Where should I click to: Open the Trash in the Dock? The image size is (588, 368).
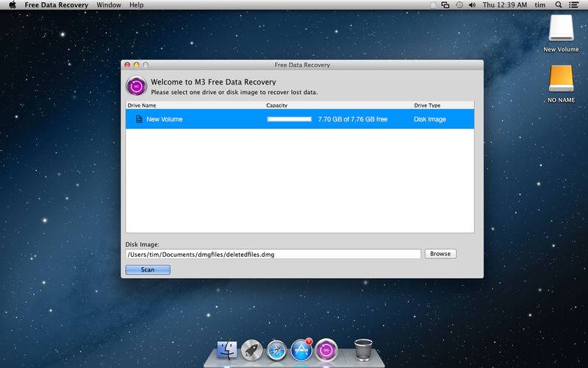(x=363, y=350)
